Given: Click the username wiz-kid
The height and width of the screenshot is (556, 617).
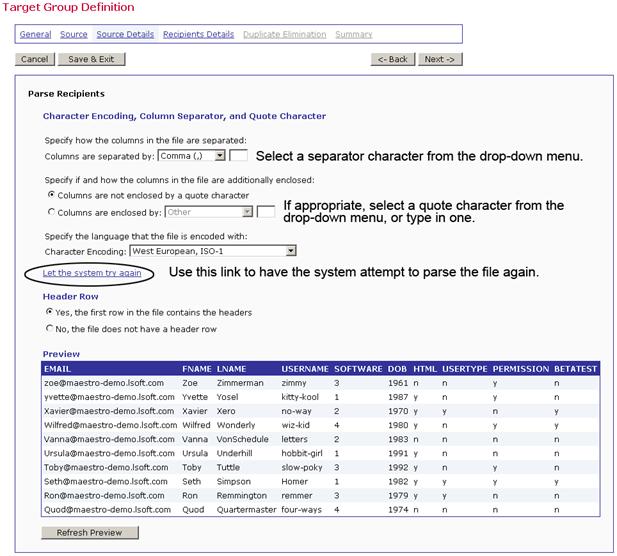Looking at the screenshot, I should tap(296, 425).
